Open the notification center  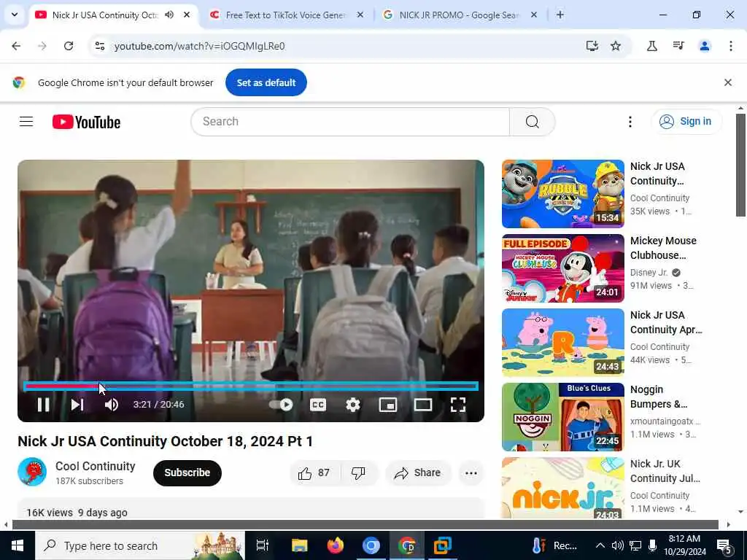pos(724,546)
